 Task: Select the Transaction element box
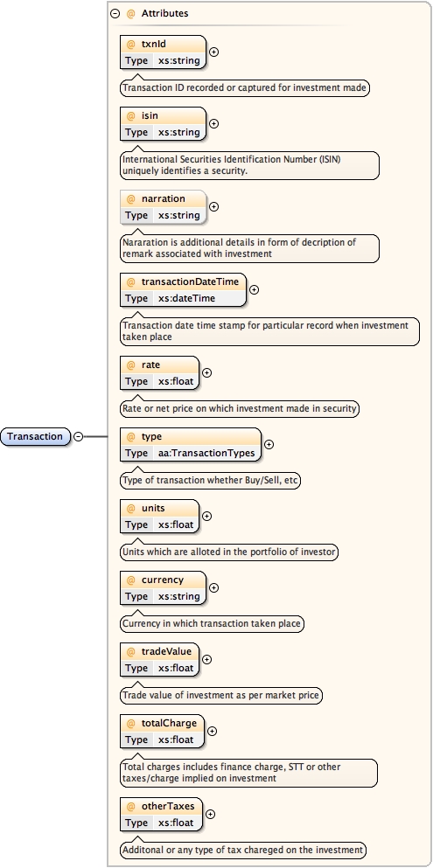pyautogui.click(x=36, y=437)
